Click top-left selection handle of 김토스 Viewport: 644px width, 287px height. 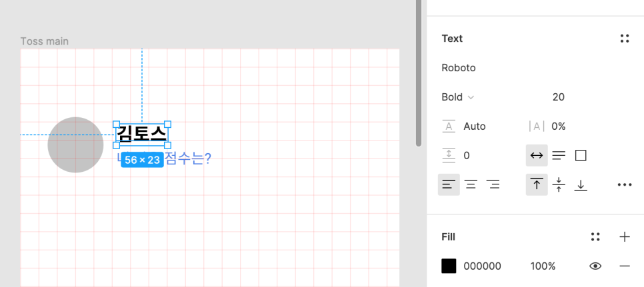116,125
